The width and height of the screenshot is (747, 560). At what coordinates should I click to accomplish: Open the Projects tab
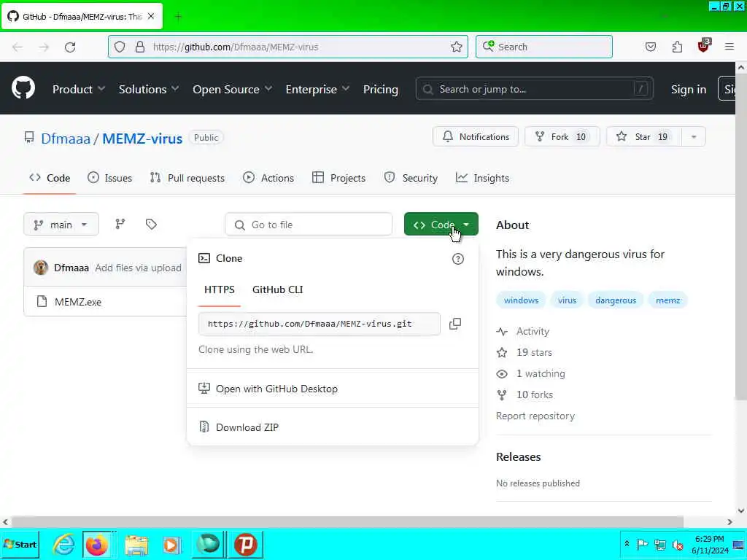(x=338, y=178)
